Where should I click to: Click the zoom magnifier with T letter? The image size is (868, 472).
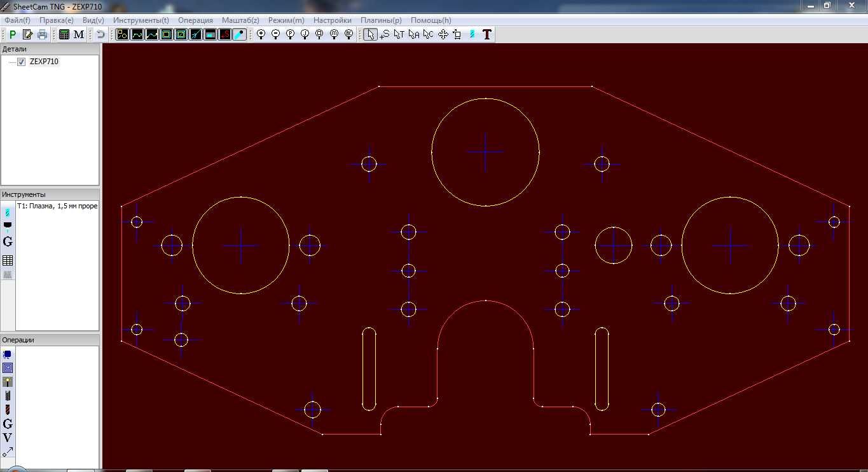coord(319,34)
